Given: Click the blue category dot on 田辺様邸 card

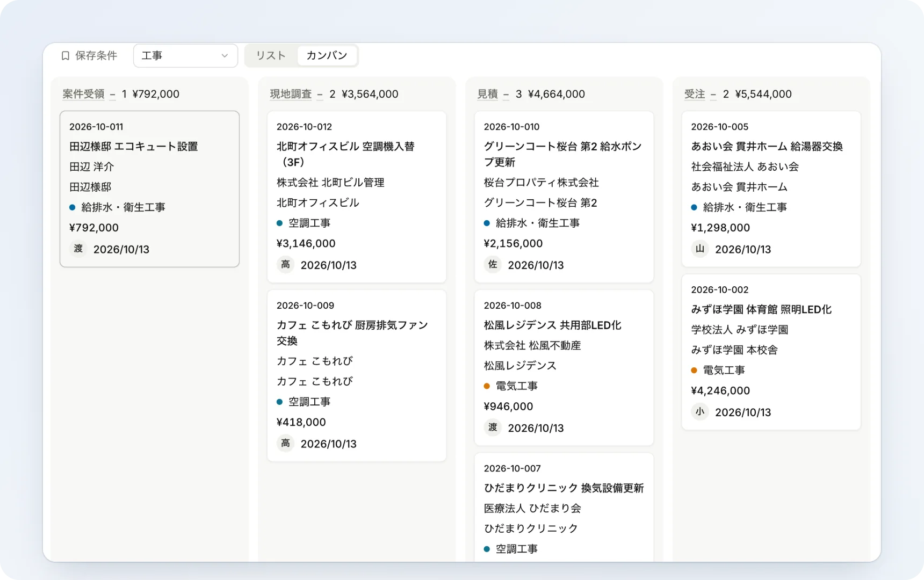Looking at the screenshot, I should click(73, 207).
